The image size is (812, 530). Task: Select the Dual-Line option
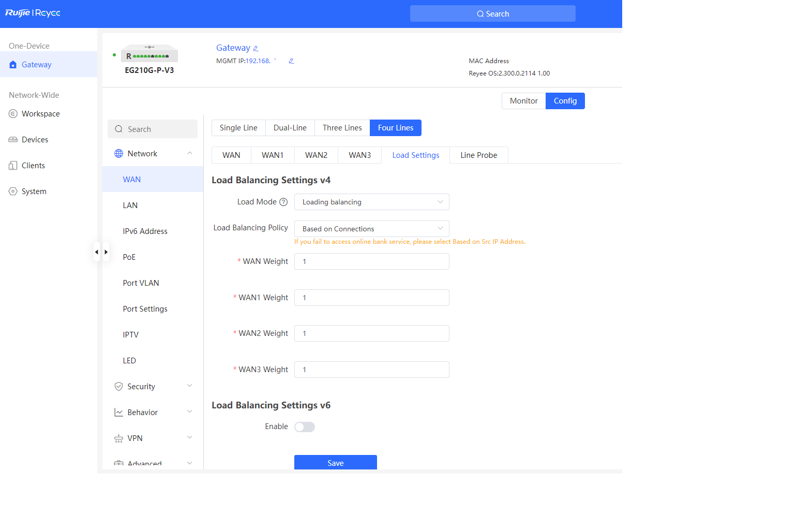[x=290, y=128]
